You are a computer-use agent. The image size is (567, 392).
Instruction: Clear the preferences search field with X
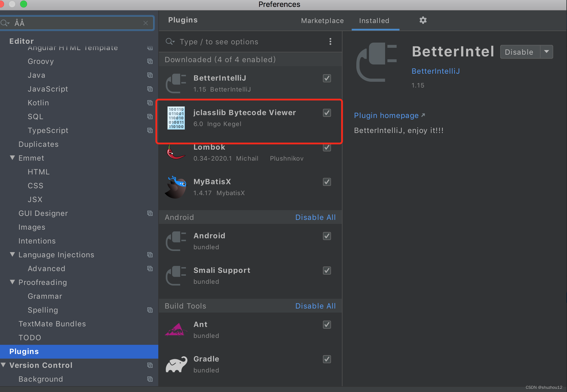point(146,23)
